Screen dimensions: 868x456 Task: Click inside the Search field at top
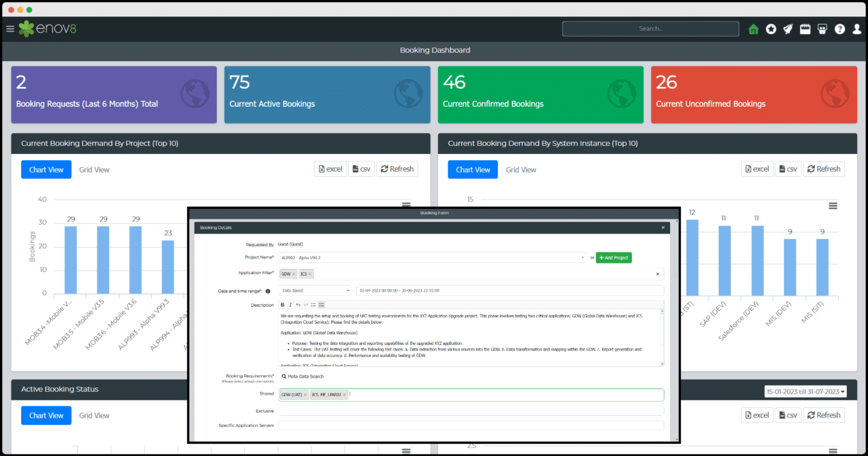click(x=650, y=28)
